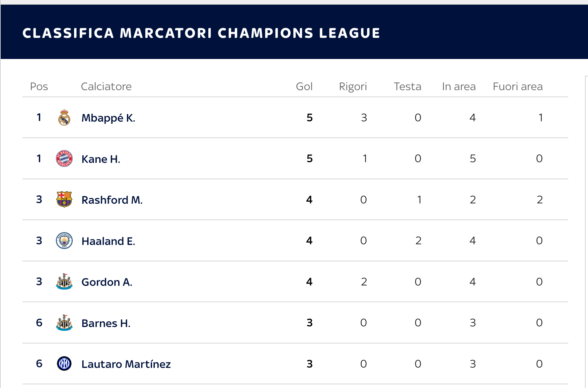Open Barnes H. player page

click(106, 323)
